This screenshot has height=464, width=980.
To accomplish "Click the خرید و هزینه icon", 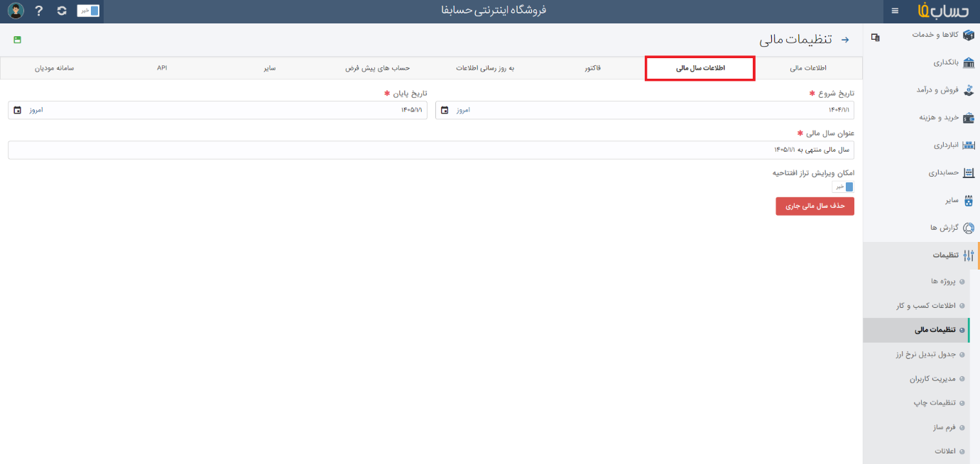I will [x=969, y=117].
